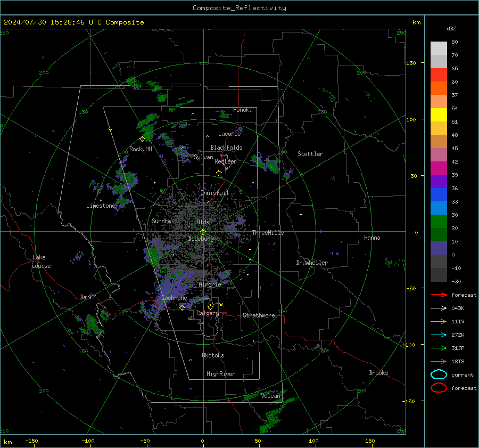Click the white 04DK arrow in the legend
This screenshot has width=479, height=448.
click(x=439, y=308)
